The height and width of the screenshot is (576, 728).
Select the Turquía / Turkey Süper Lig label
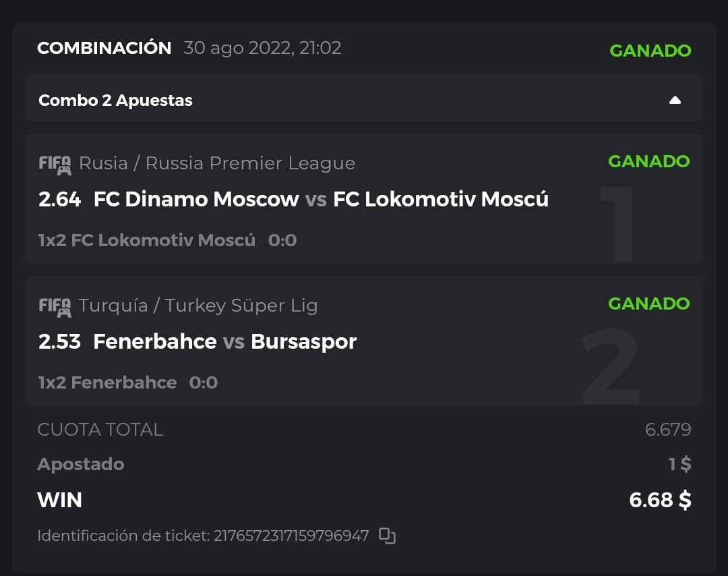click(x=198, y=306)
